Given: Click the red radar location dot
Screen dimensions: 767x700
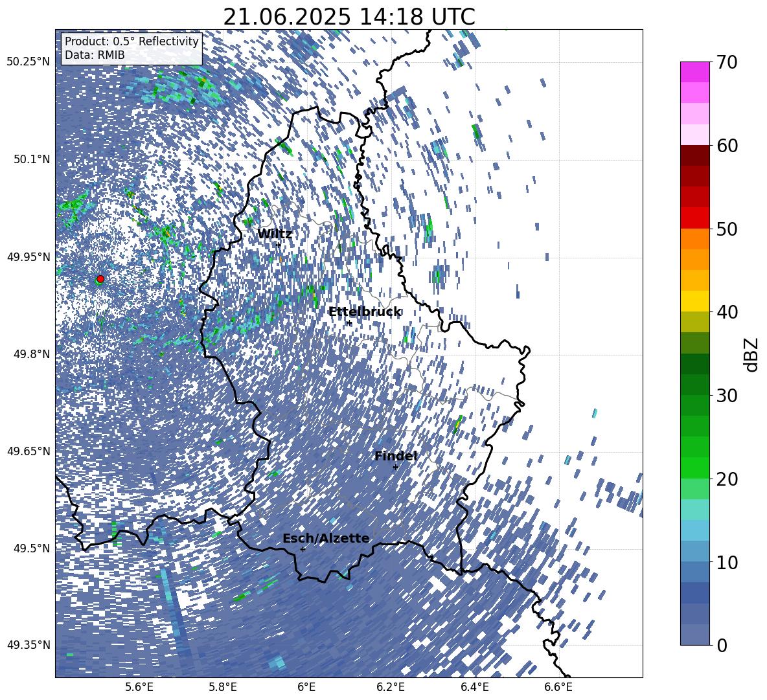Looking at the screenshot, I should pyautogui.click(x=100, y=278).
